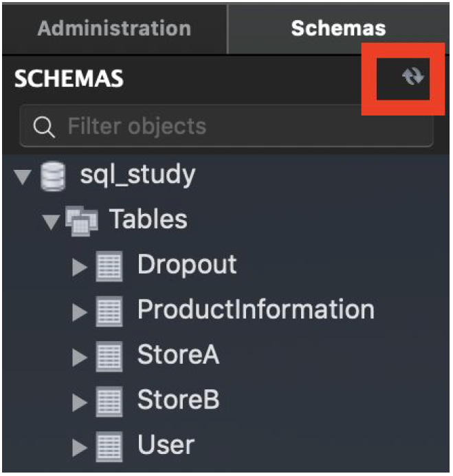Select the sql_study schema label
This screenshot has height=476, width=453.
(137, 175)
